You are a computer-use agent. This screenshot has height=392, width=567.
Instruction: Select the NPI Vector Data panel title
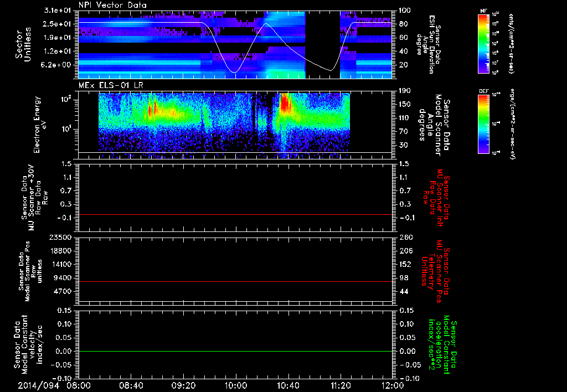[x=112, y=5]
